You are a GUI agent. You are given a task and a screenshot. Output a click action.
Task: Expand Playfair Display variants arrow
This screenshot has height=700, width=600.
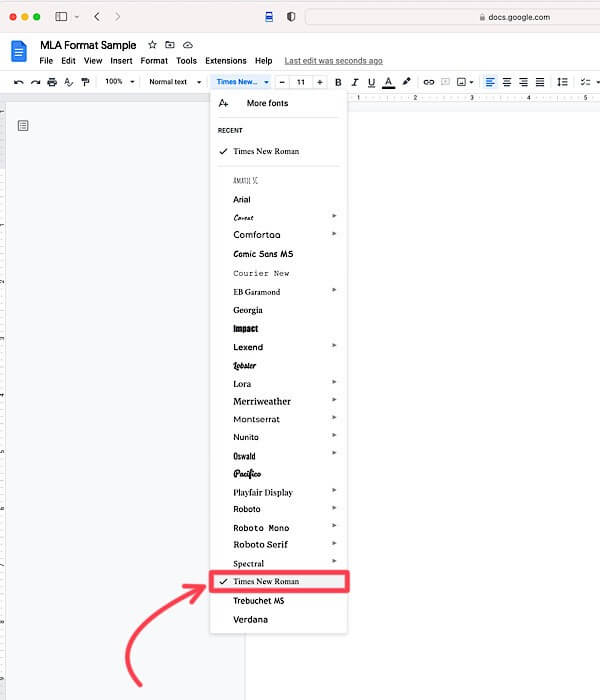[x=334, y=491]
